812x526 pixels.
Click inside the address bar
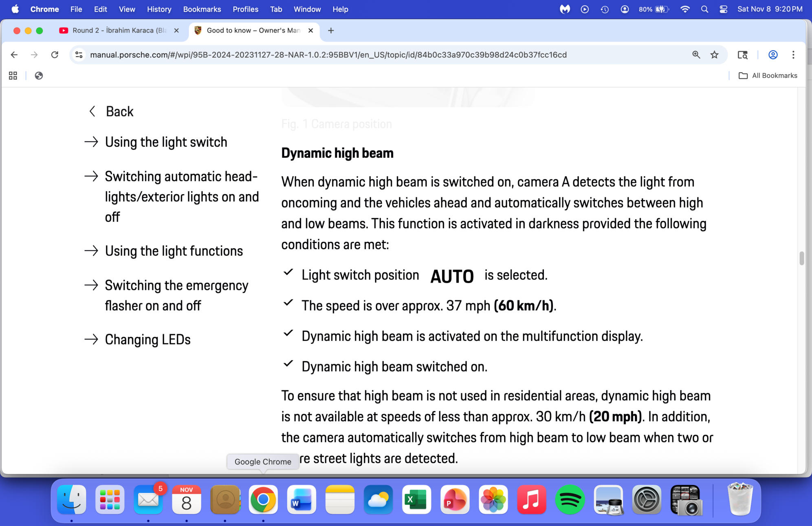point(326,55)
